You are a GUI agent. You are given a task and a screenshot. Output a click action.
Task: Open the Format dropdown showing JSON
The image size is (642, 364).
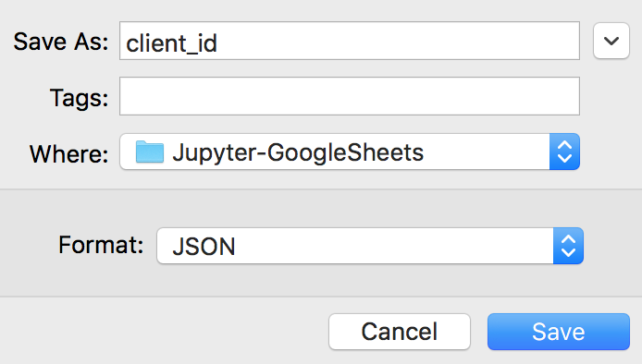pyautogui.click(x=370, y=246)
